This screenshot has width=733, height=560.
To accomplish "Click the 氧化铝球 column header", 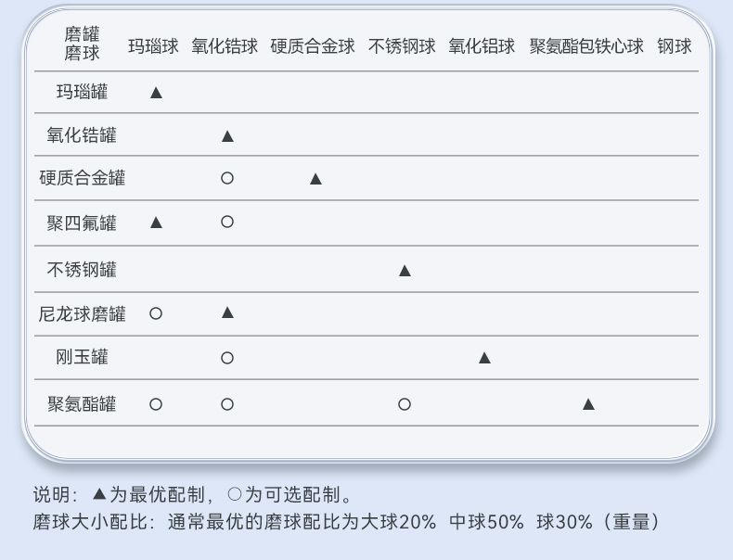I will 482,46.
